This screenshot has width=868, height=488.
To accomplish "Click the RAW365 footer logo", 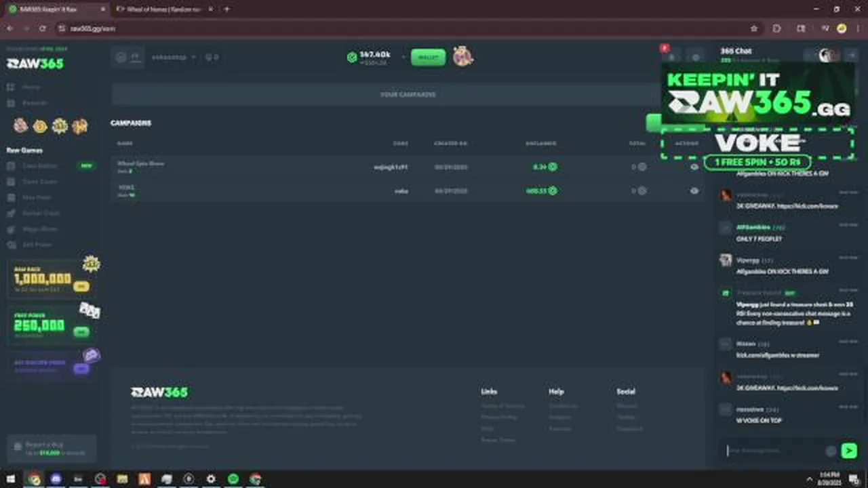I will [159, 392].
